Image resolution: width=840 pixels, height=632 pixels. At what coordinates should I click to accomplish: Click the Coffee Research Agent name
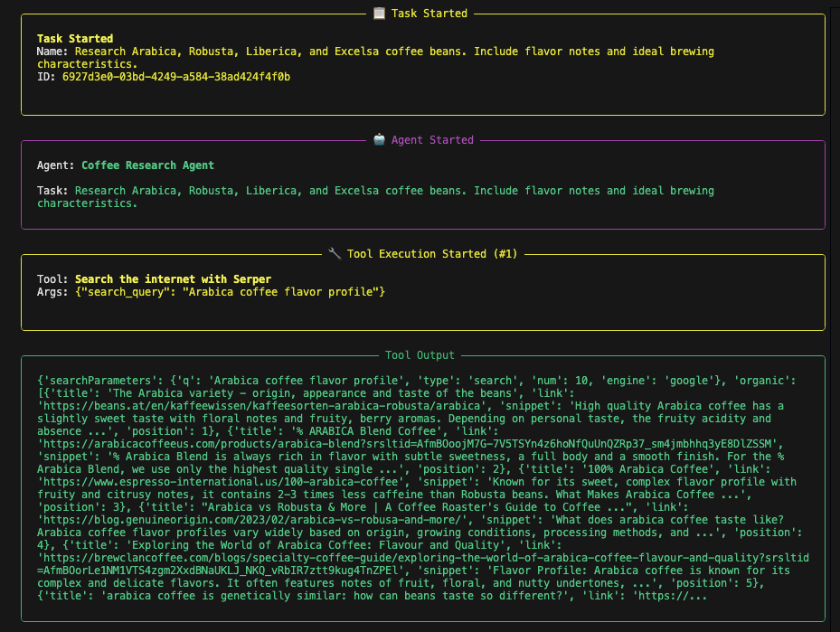147,165
